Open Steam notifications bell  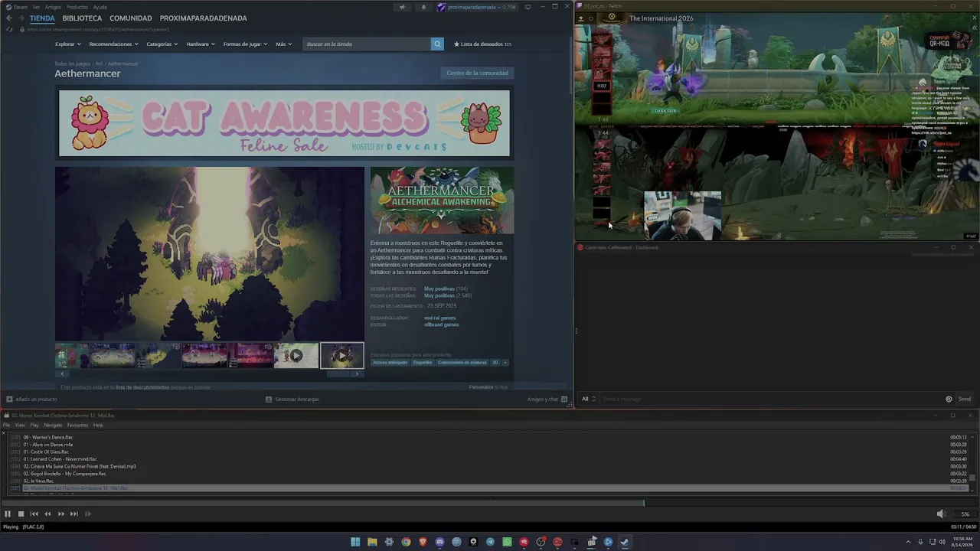click(423, 7)
